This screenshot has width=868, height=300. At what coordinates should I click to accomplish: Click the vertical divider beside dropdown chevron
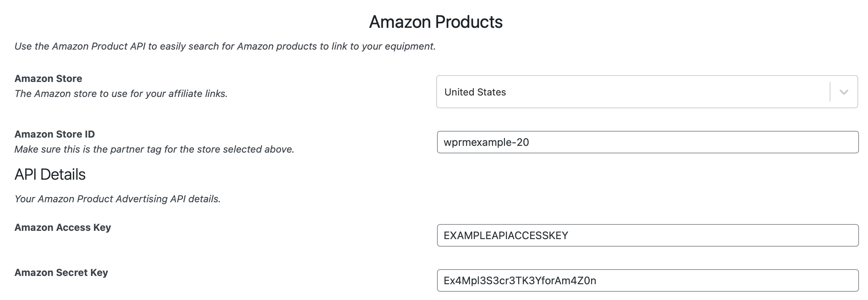pos(830,92)
